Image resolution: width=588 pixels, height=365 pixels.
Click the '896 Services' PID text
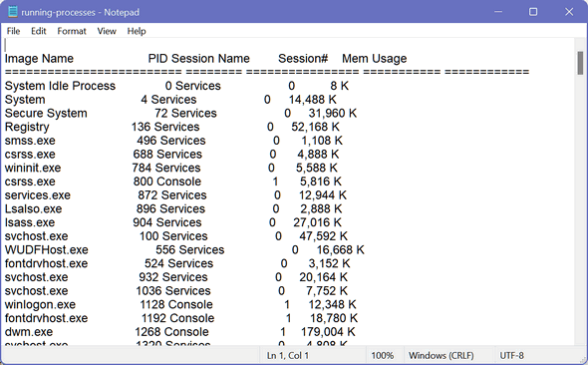(170, 209)
